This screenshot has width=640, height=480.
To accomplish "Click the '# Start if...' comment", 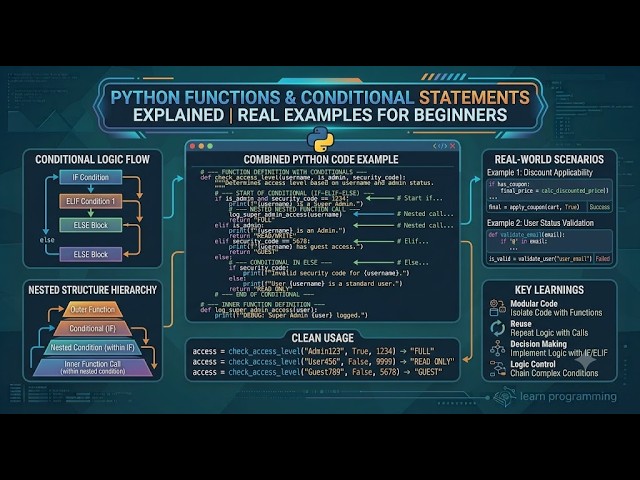I will point(420,198).
